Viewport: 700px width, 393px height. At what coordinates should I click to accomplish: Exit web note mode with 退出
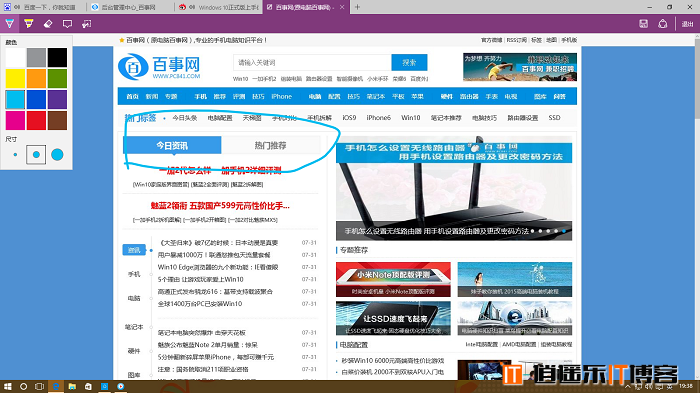[688, 24]
